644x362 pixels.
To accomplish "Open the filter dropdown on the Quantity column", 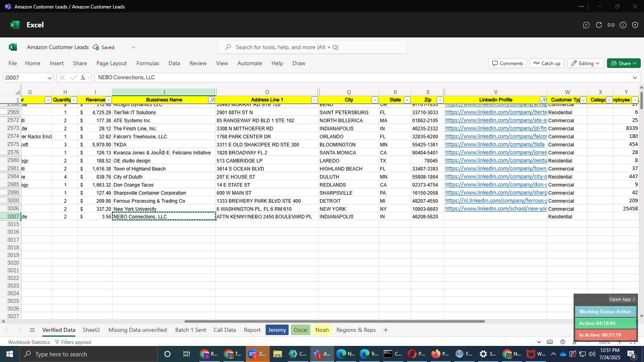I will 74,100.
